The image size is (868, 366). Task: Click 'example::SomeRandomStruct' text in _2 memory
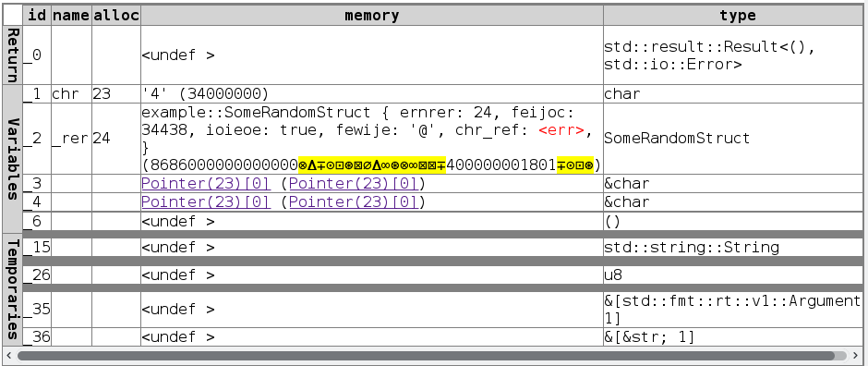[257, 113]
